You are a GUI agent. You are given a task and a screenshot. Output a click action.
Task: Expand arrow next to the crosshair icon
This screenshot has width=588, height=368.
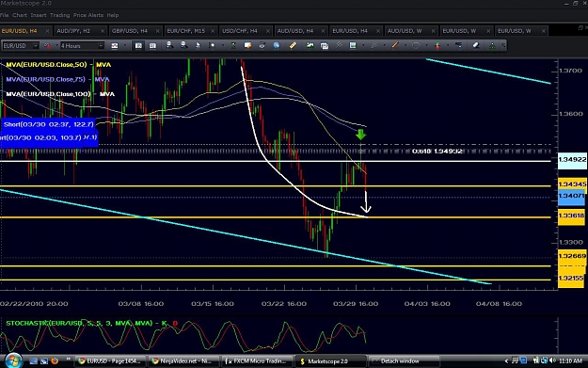[223, 46]
